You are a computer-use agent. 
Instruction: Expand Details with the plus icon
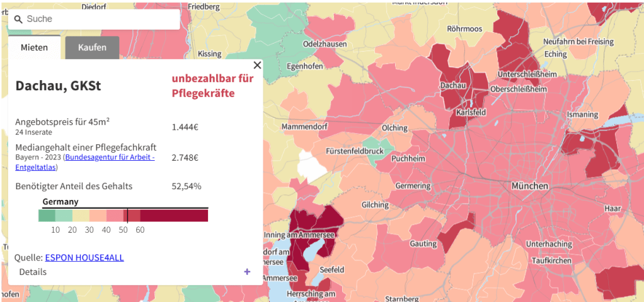(247, 272)
